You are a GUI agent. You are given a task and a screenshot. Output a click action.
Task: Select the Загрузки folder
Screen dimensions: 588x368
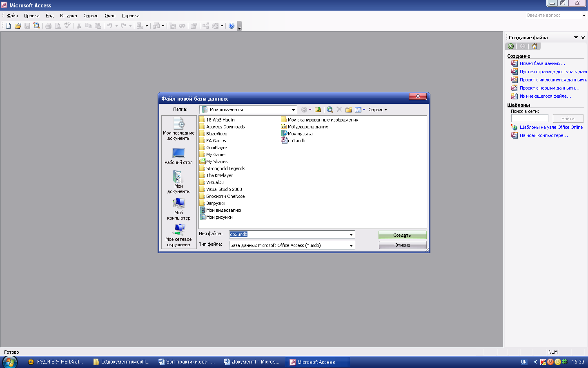(x=212, y=203)
